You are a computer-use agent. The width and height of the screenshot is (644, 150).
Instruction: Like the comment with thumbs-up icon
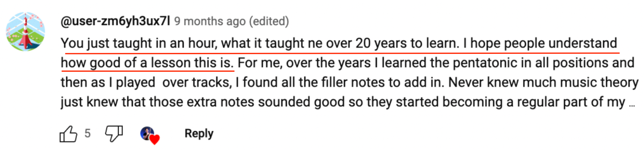(68, 134)
